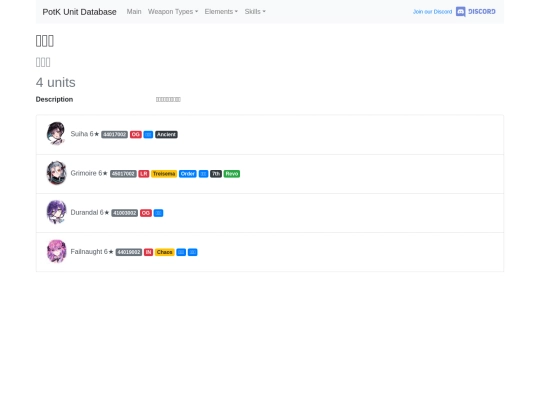Select the Grimoire 6★ unit name
This screenshot has width=540, height=405.
[89, 173]
